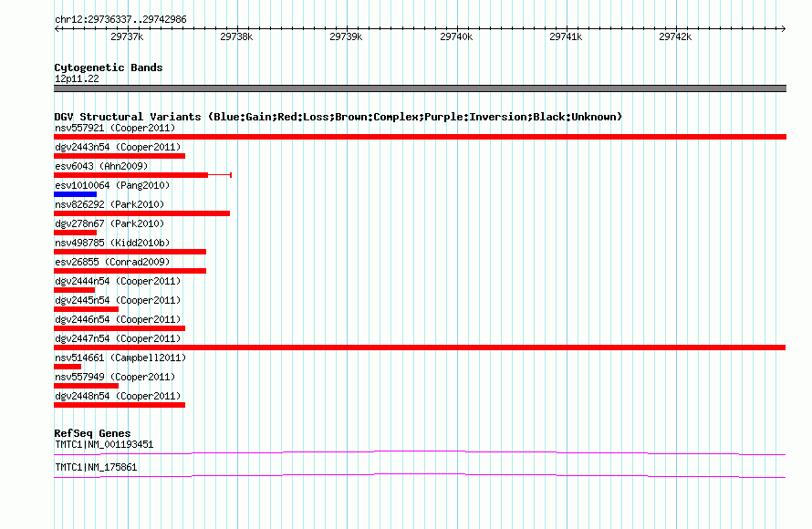Open the DGV Structural Variants track title

[338, 117]
